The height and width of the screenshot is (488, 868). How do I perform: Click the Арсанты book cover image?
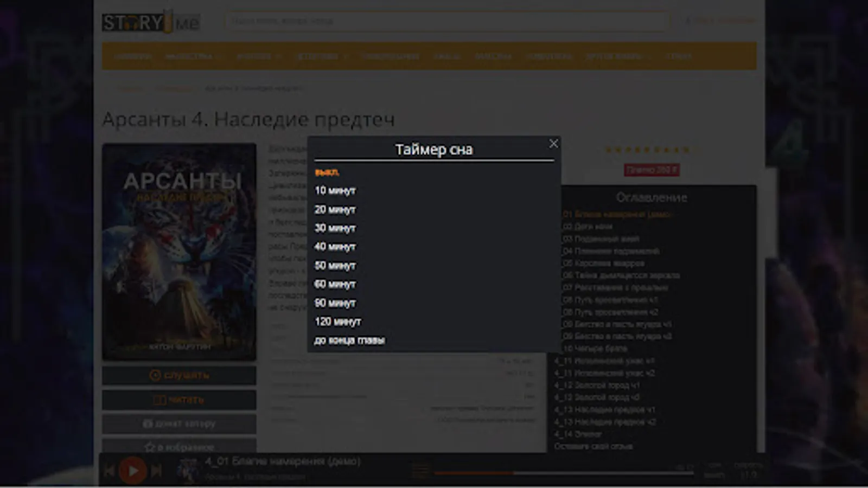[x=179, y=252]
